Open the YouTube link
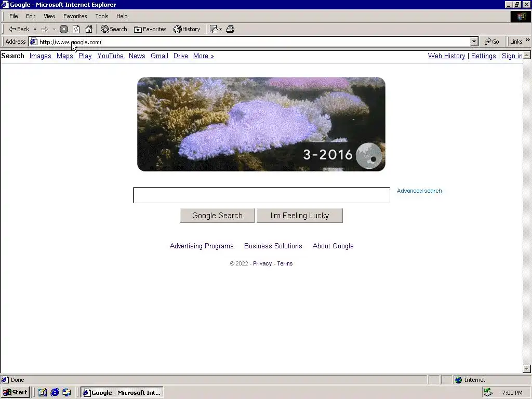The image size is (532, 399). [110, 56]
